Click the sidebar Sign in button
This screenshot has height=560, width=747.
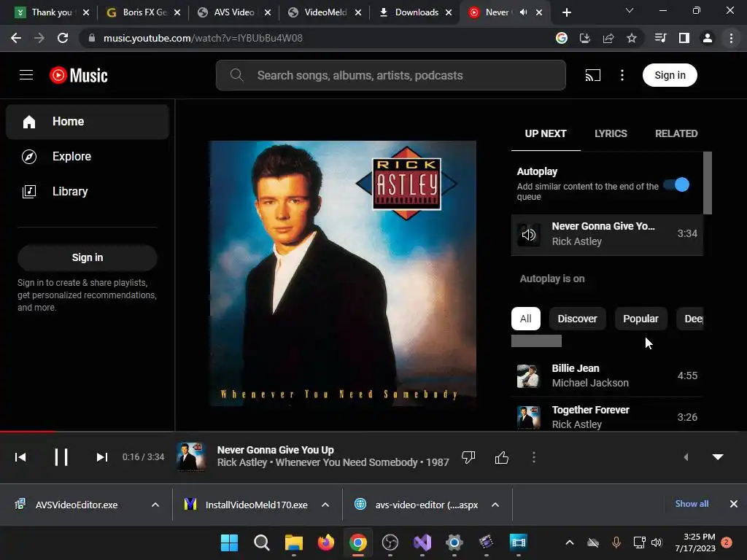[88, 257]
